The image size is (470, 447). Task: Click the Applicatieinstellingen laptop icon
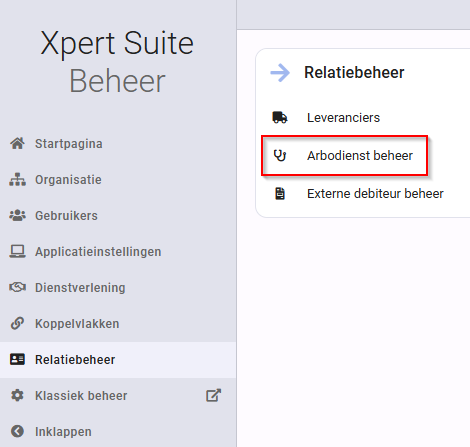click(x=17, y=251)
